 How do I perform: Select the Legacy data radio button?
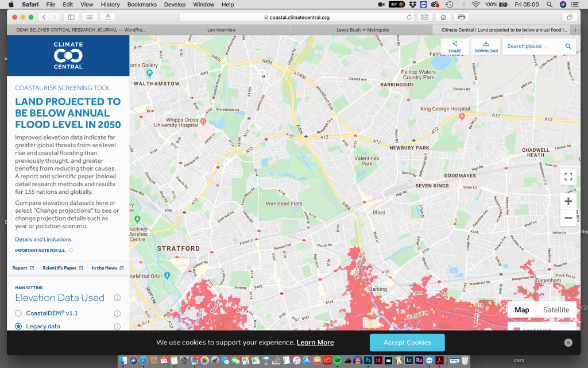pos(18,327)
